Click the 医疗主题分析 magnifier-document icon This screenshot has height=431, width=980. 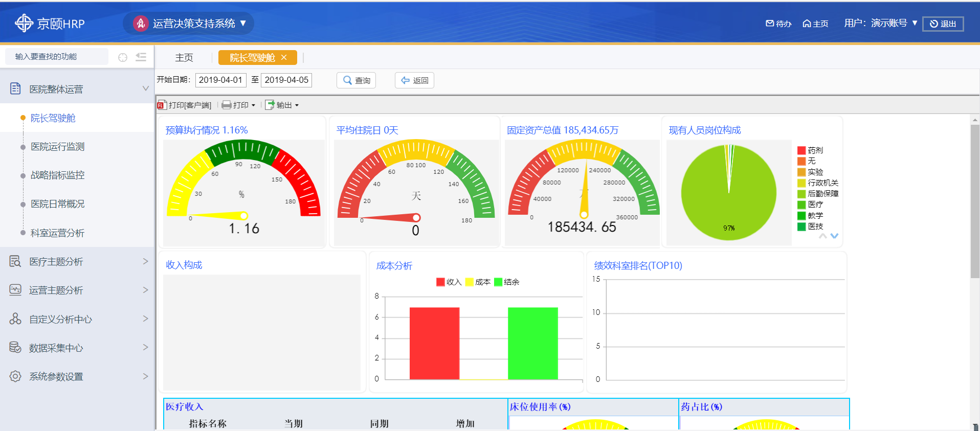[15, 261]
